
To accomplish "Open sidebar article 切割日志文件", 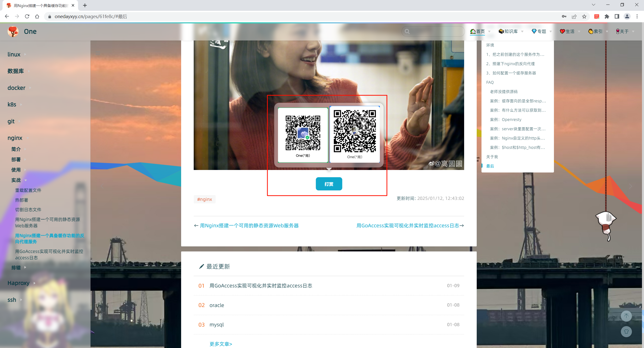I will click(x=28, y=210).
